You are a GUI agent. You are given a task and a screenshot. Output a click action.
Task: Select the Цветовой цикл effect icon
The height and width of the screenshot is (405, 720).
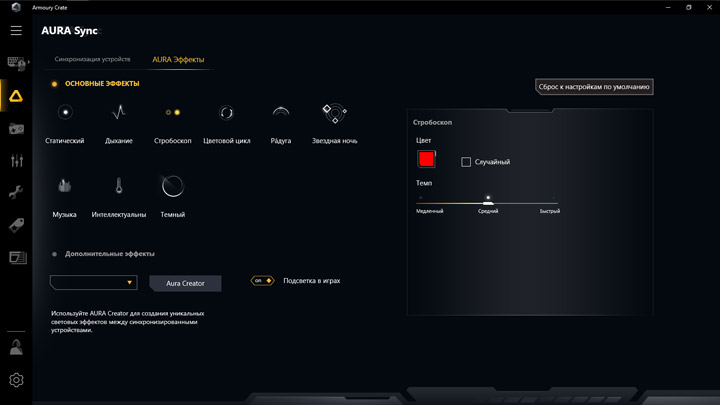point(226,112)
